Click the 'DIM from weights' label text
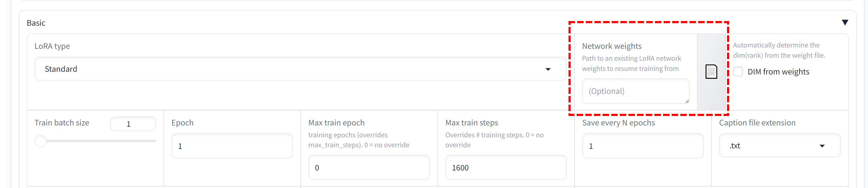Screen dimensions: 868x188 (x=778, y=72)
